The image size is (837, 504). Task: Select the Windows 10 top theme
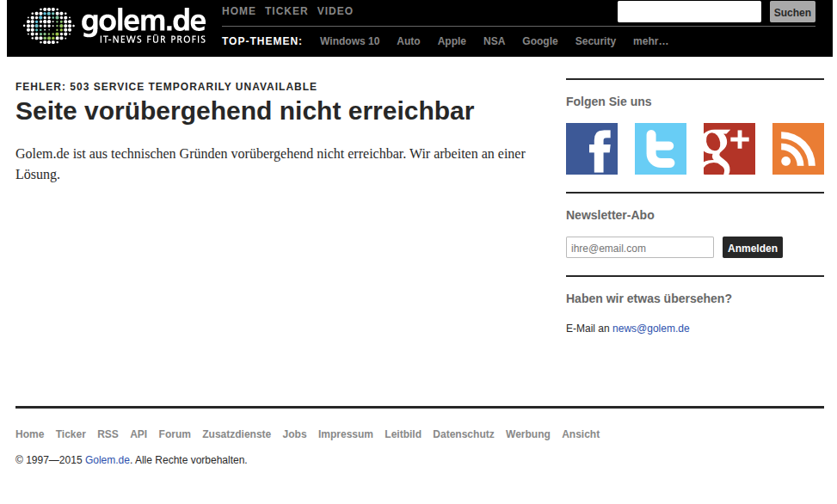[x=349, y=41]
